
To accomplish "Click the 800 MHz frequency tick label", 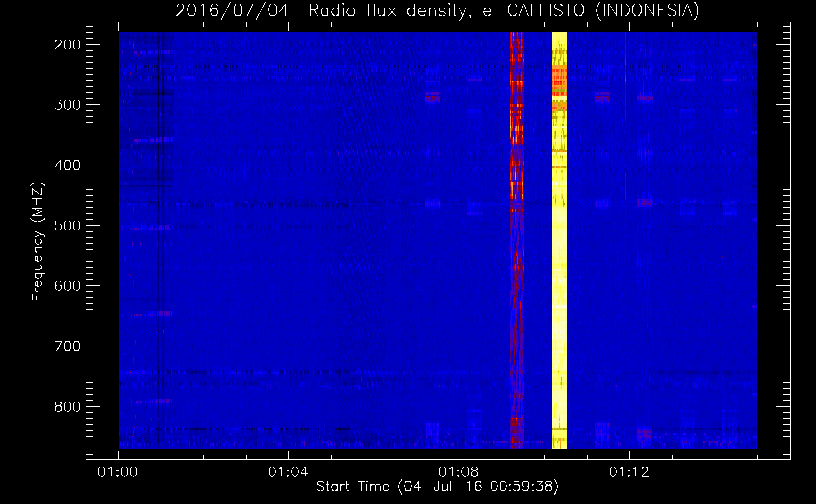I will pyautogui.click(x=68, y=406).
